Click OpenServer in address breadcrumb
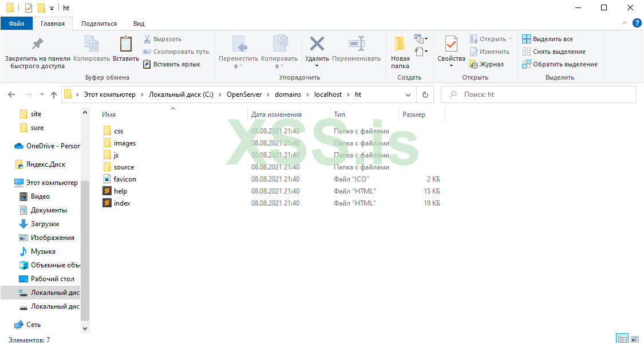The height and width of the screenshot is (343, 644). (244, 94)
